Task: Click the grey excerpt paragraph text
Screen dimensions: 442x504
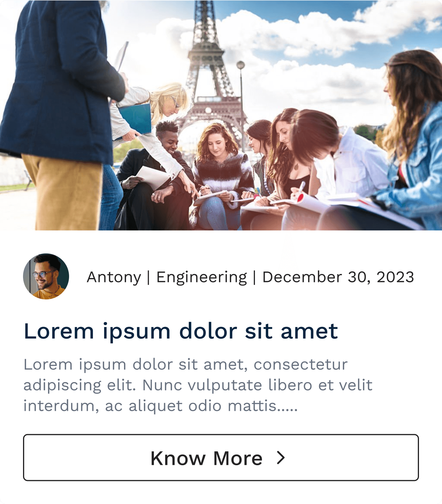Action: click(198, 385)
